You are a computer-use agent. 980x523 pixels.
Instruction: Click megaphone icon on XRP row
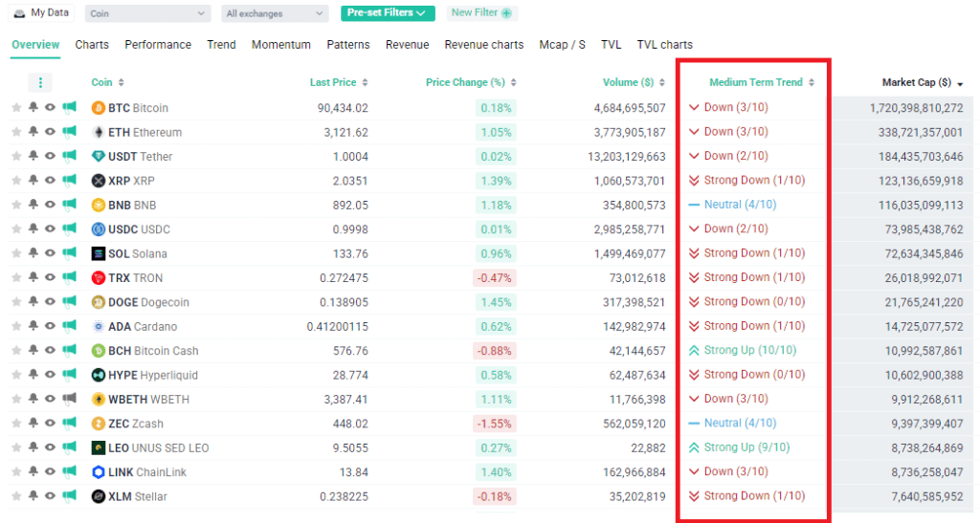(x=69, y=181)
